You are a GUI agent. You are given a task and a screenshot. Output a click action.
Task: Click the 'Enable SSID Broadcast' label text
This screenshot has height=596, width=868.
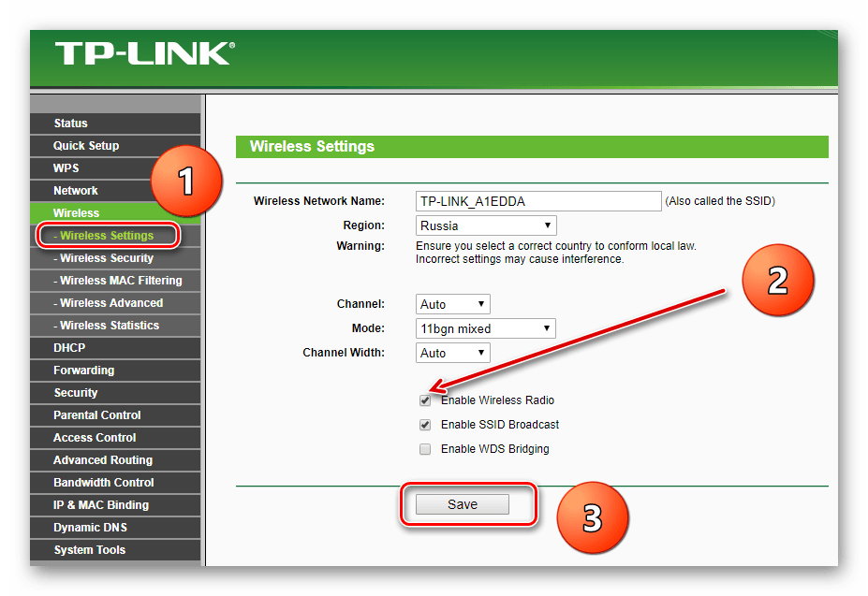(x=500, y=425)
